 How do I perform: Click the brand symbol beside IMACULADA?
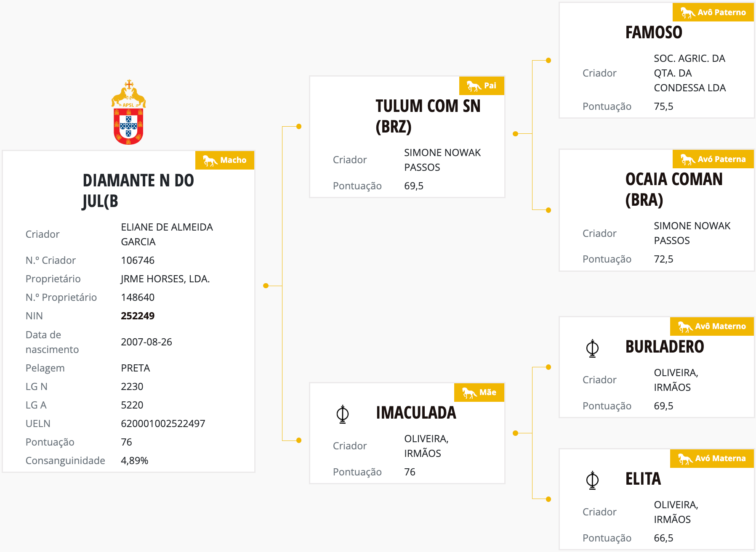click(343, 414)
